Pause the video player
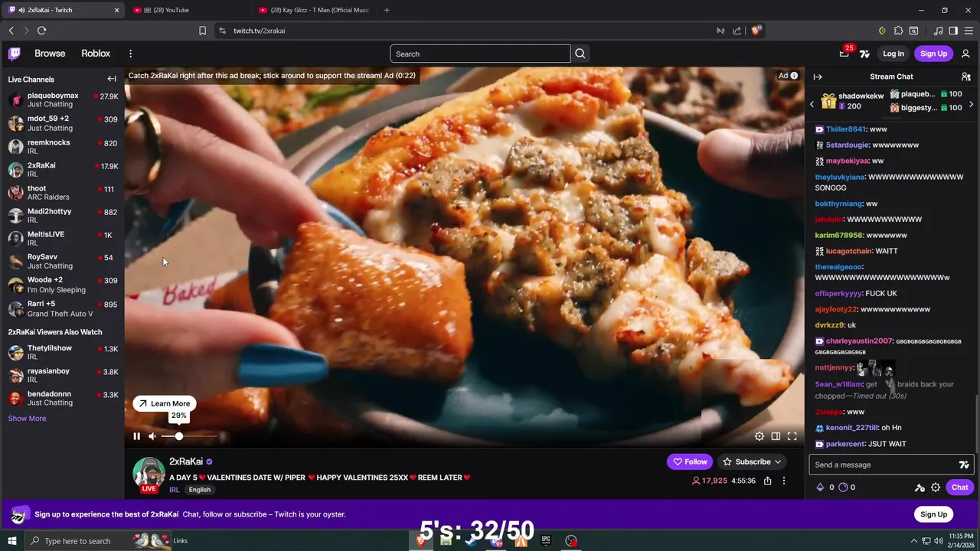The image size is (980, 551). (x=136, y=436)
